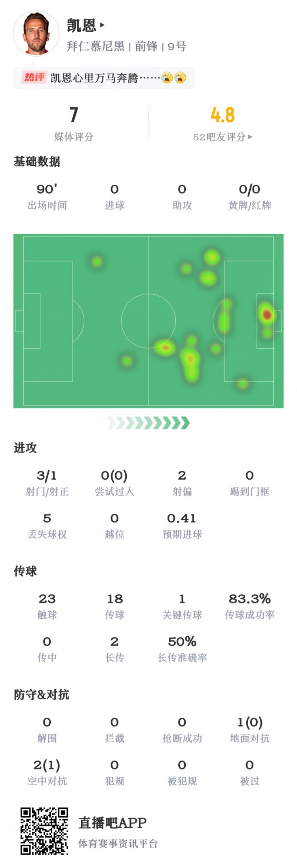Select the 进攻 section heading
The height and width of the screenshot is (868, 297).
(25, 448)
